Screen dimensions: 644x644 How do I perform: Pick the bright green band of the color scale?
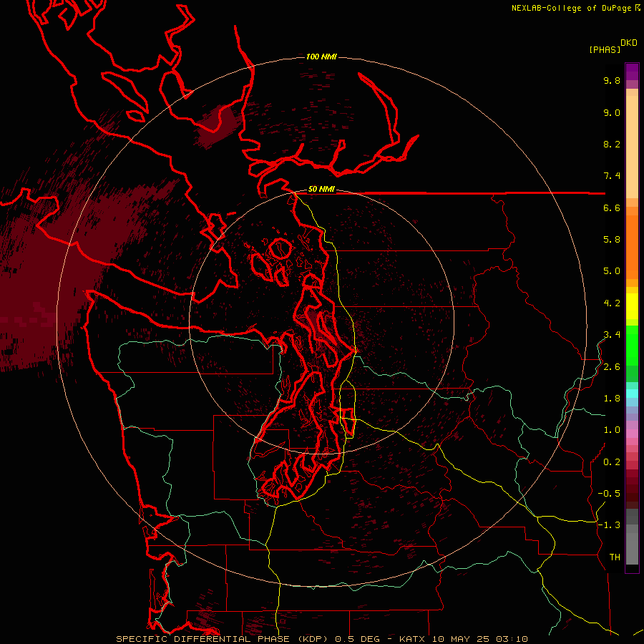(x=632, y=346)
